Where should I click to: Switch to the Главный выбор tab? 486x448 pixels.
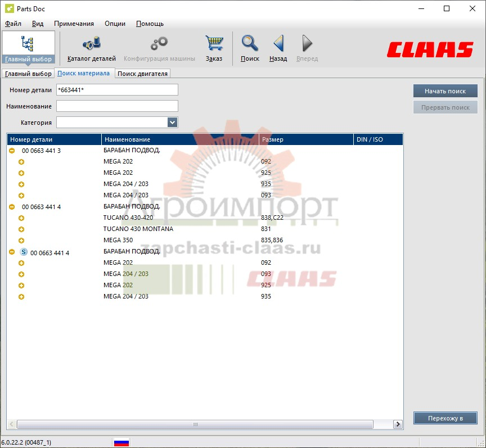click(x=28, y=74)
